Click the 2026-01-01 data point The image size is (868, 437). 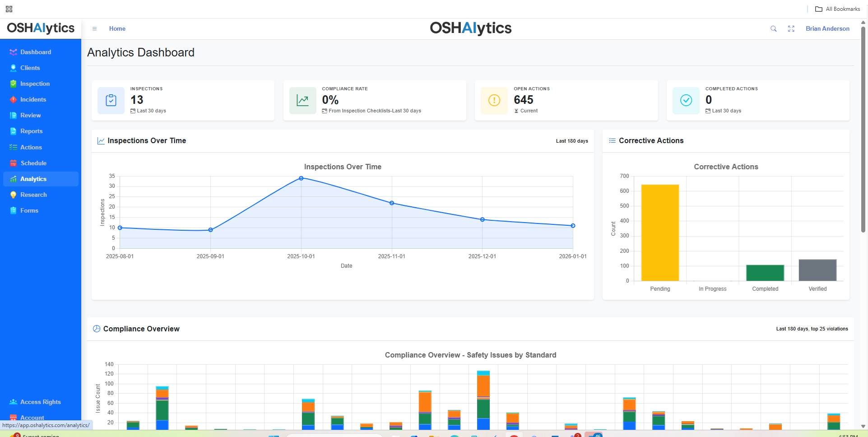(573, 226)
